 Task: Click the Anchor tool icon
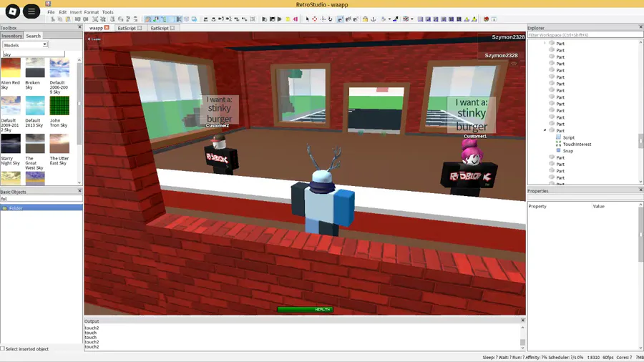pyautogui.click(x=374, y=19)
